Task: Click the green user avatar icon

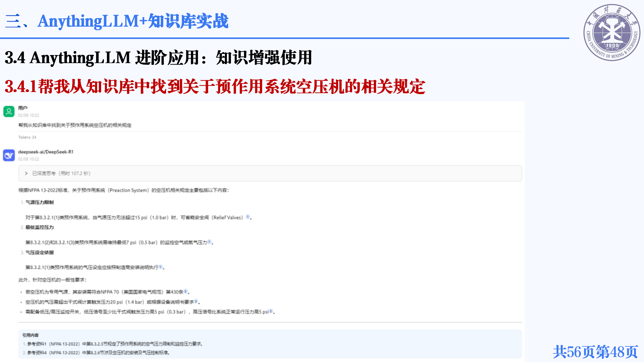Action: coord(9,111)
